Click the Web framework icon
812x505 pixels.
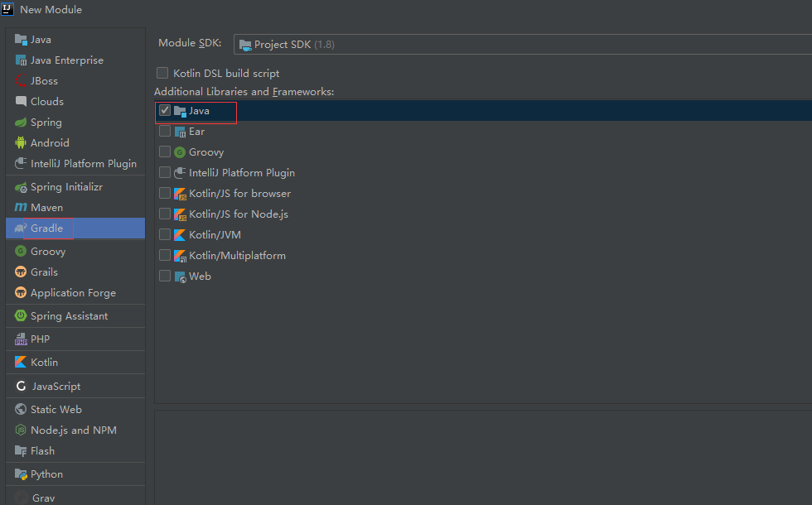click(180, 277)
